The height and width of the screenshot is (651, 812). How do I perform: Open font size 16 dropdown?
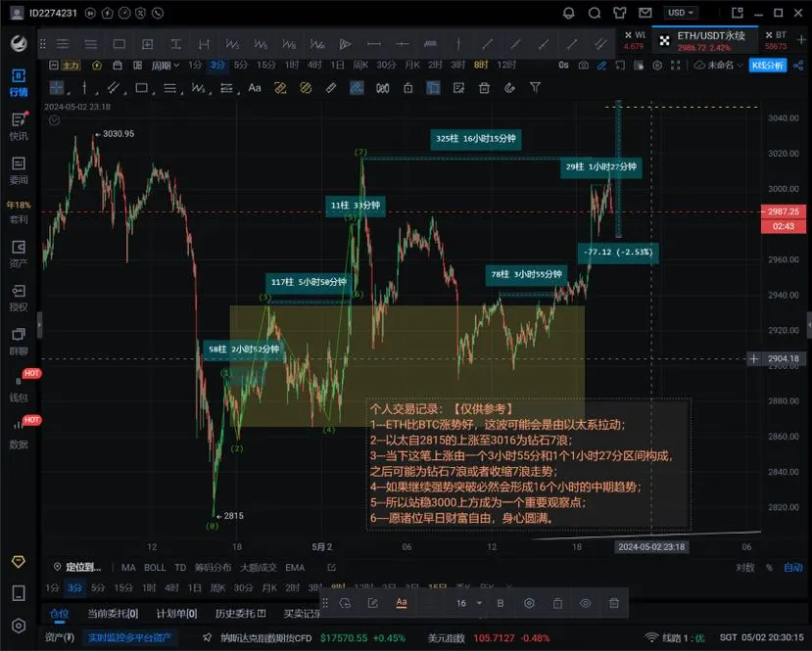click(468, 603)
